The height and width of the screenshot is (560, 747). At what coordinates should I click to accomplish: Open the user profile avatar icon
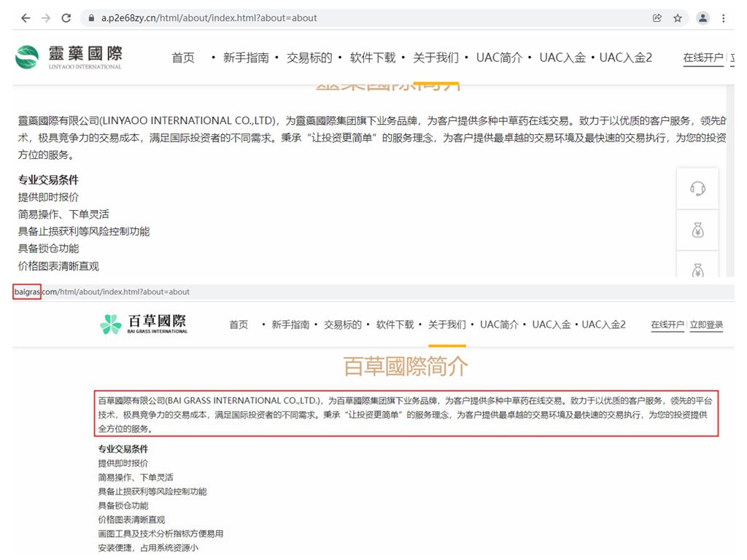point(703,18)
